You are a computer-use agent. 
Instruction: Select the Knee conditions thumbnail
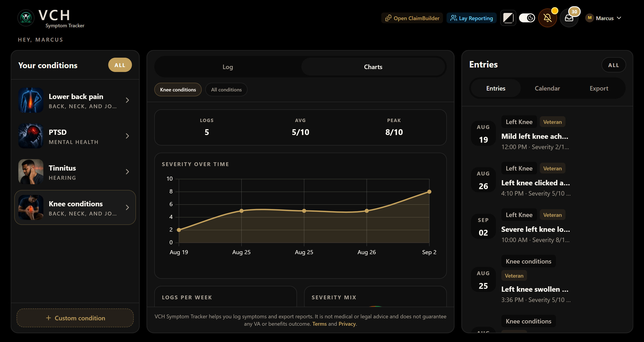[x=31, y=207]
